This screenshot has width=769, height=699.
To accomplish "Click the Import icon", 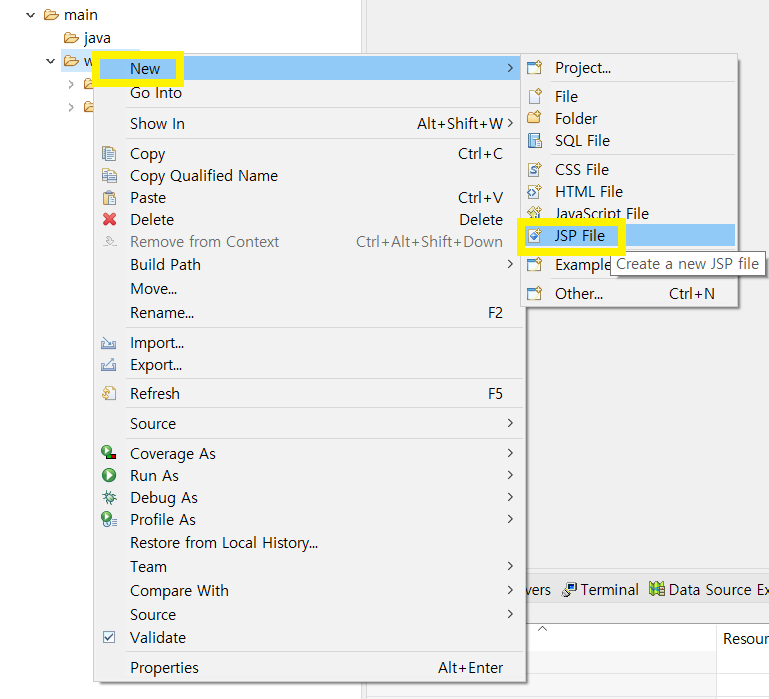I will pos(108,343).
